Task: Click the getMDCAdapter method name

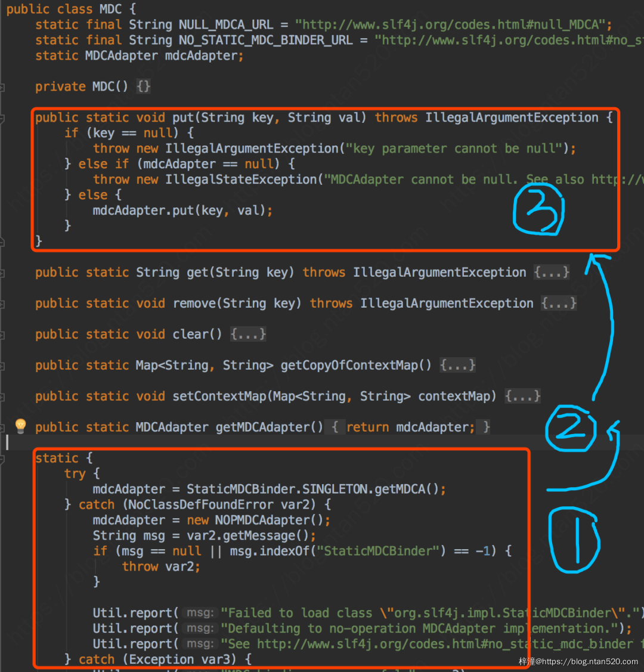Action: pyautogui.click(x=262, y=427)
